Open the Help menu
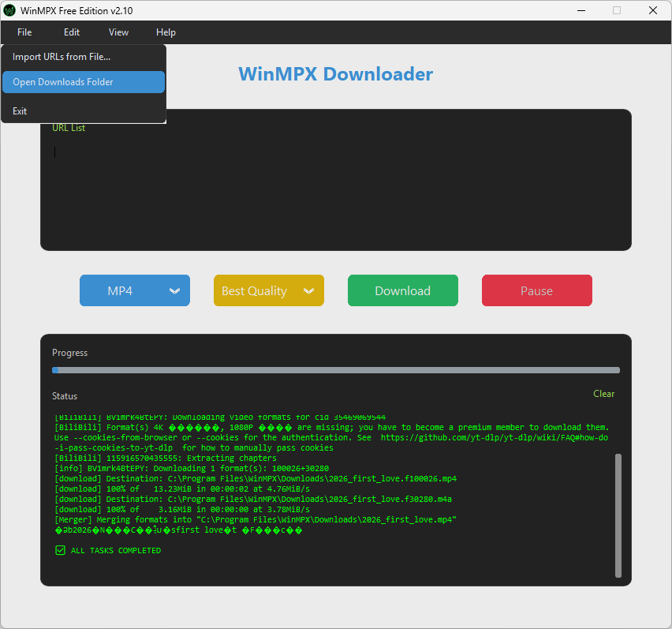Image resolution: width=672 pixels, height=629 pixels. 166,32
